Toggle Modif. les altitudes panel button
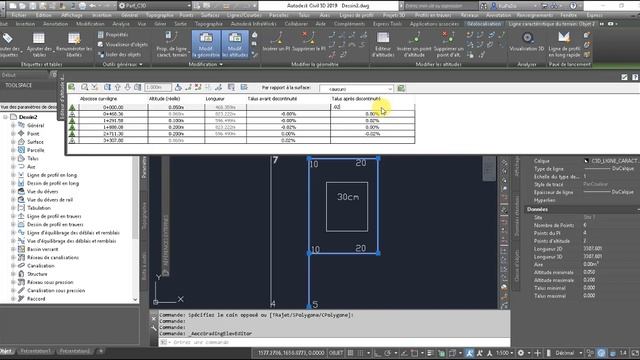640x360 pixels. (x=235, y=44)
